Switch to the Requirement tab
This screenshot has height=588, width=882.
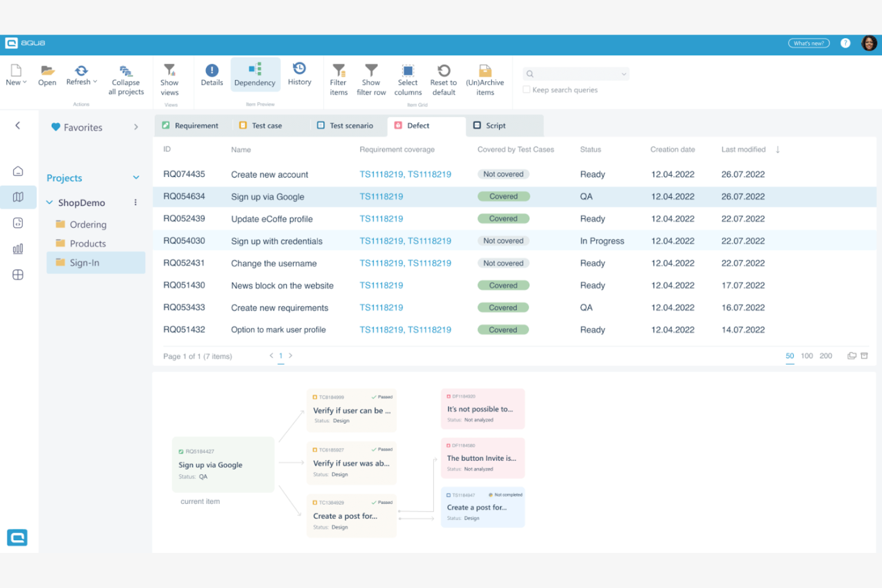(191, 126)
